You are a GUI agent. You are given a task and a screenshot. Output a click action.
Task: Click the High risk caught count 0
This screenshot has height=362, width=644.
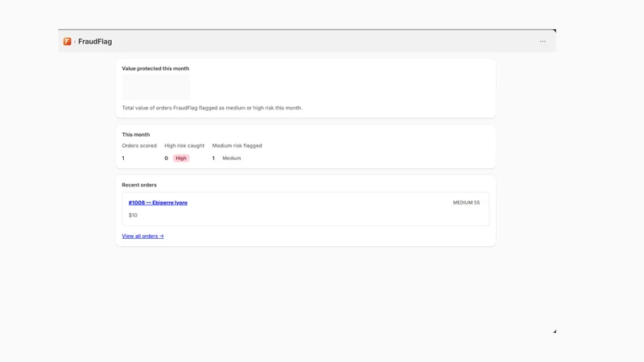pyautogui.click(x=167, y=158)
